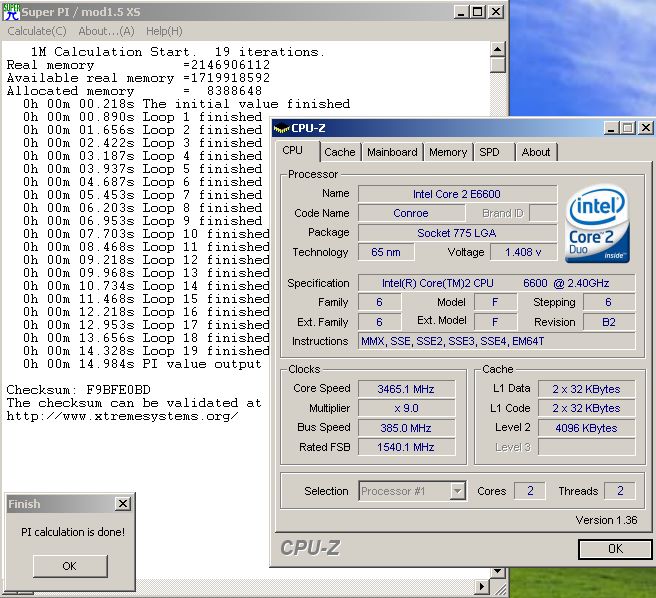Click the 'Version 1.36' label in CPU-Z
The height and width of the screenshot is (598, 656).
click(606, 520)
